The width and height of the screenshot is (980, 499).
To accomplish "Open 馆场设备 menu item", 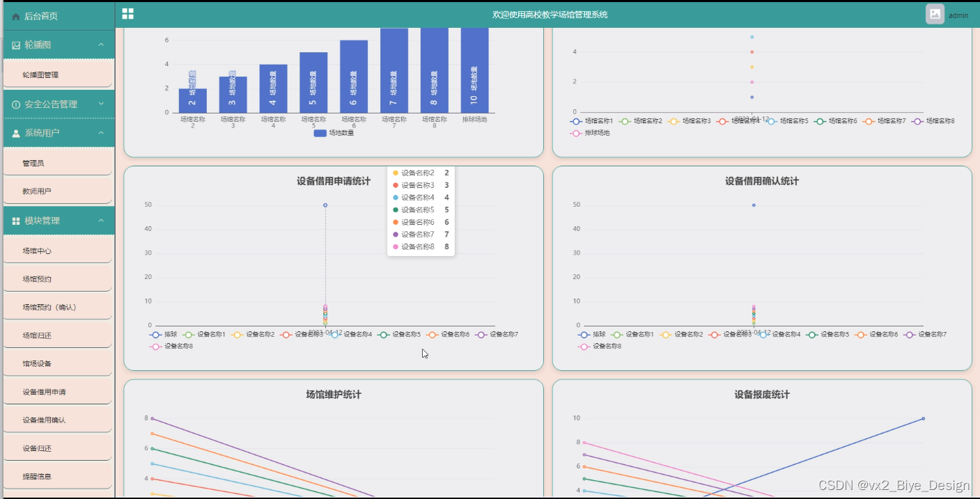I will pos(57,363).
